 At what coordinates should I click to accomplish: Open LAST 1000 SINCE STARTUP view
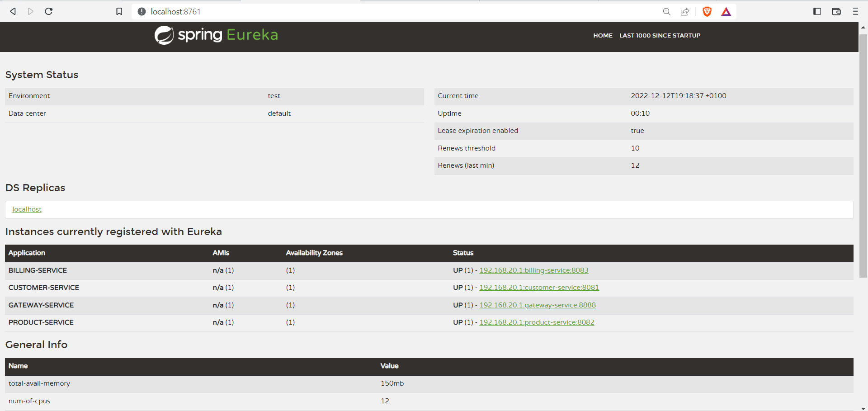coord(660,35)
